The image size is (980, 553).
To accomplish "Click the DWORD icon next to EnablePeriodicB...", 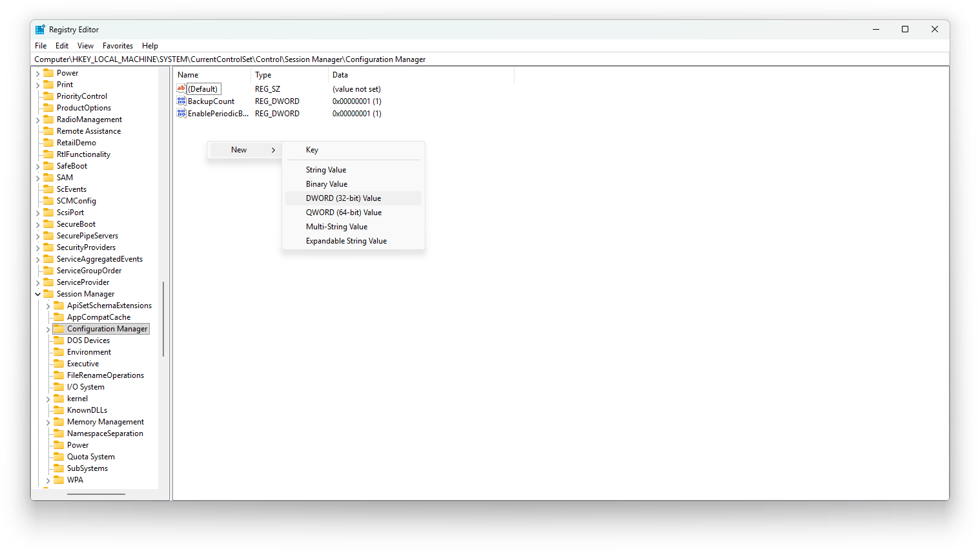I will [x=181, y=114].
